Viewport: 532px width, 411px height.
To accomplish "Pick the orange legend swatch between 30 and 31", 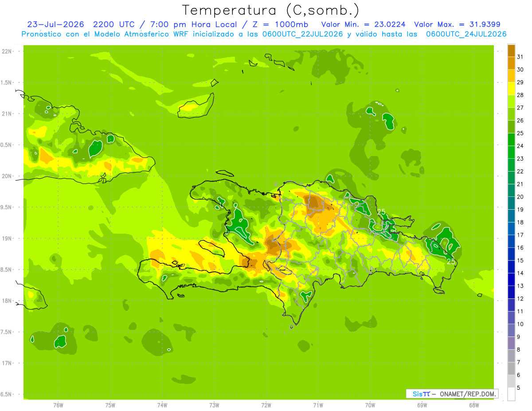I will coord(511,63).
